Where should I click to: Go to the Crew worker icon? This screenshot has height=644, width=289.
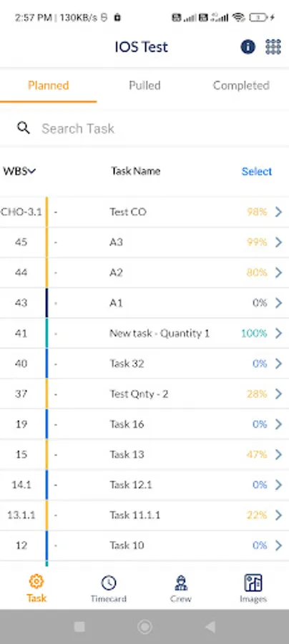pyautogui.click(x=180, y=582)
